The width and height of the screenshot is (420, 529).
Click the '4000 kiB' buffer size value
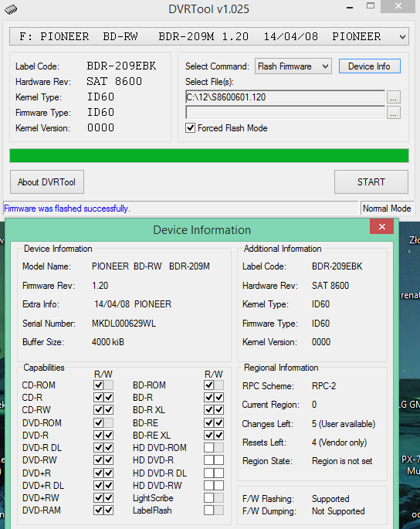click(108, 342)
